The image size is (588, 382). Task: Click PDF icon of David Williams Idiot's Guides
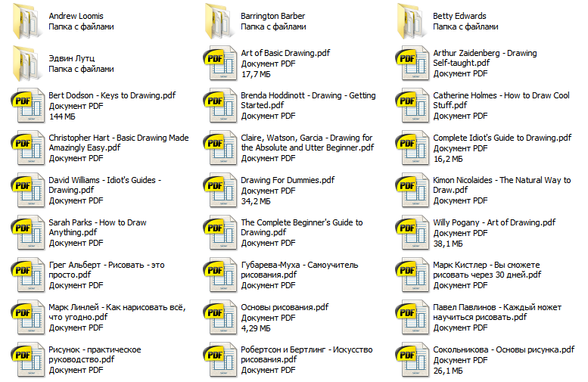click(29, 190)
